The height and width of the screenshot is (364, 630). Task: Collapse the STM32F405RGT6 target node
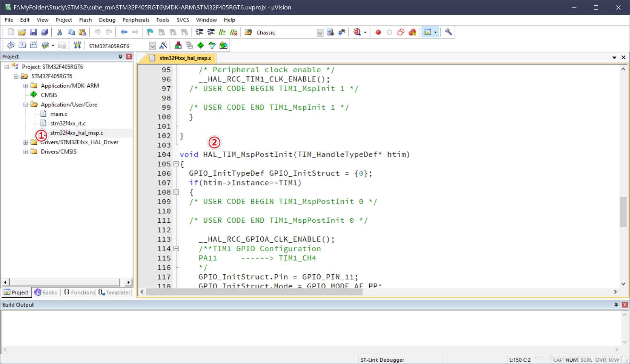pyautogui.click(x=16, y=76)
